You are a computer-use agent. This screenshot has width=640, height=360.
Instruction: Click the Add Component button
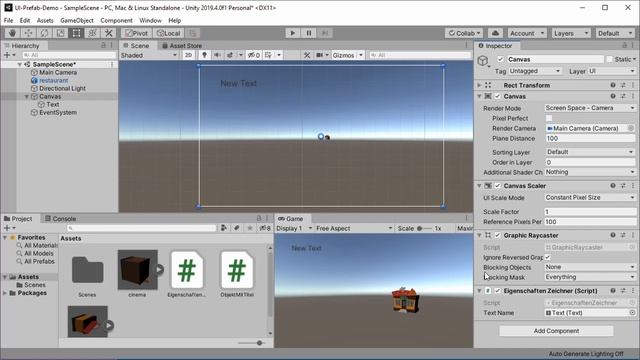(x=556, y=331)
